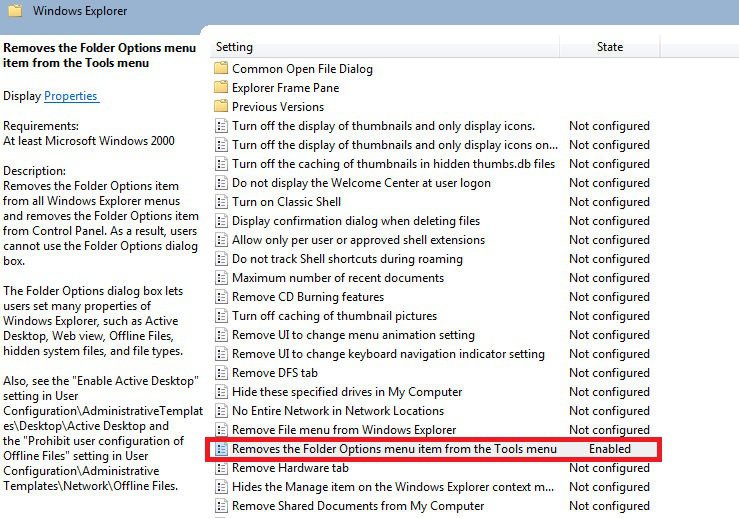The width and height of the screenshot is (739, 518).
Task: Select 'No Entire Network in Network Locations'
Action: [x=338, y=411]
